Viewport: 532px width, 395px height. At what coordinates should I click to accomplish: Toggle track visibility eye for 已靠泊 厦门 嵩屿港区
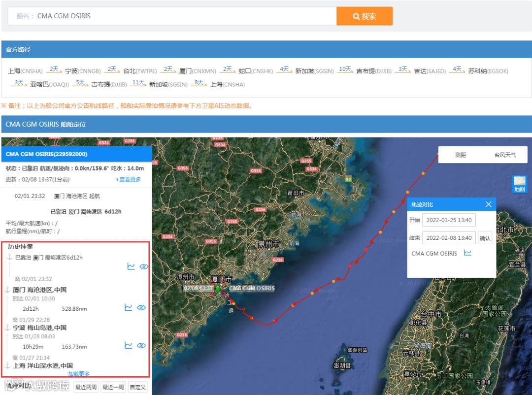(x=144, y=266)
